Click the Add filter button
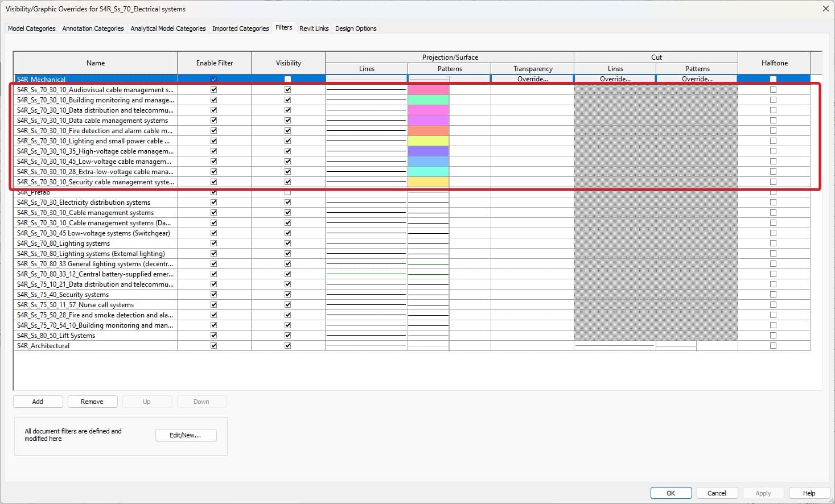The width and height of the screenshot is (835, 504). coord(38,402)
